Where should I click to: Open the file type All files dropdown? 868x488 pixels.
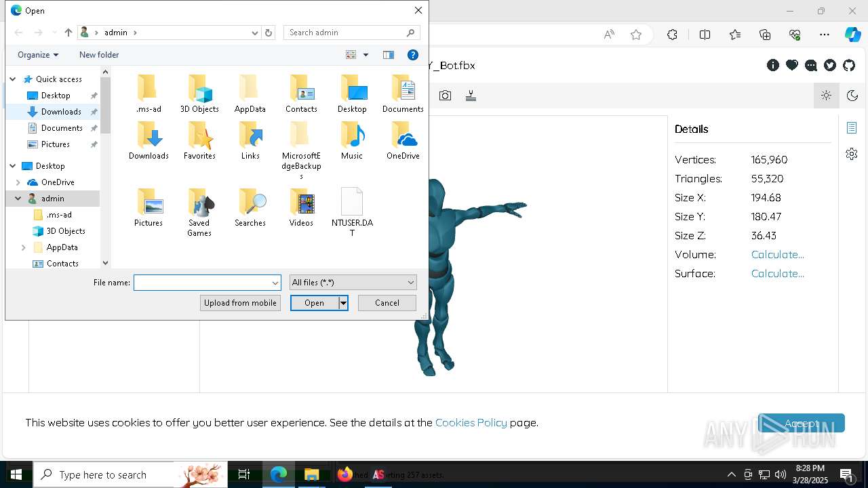[353, 283]
